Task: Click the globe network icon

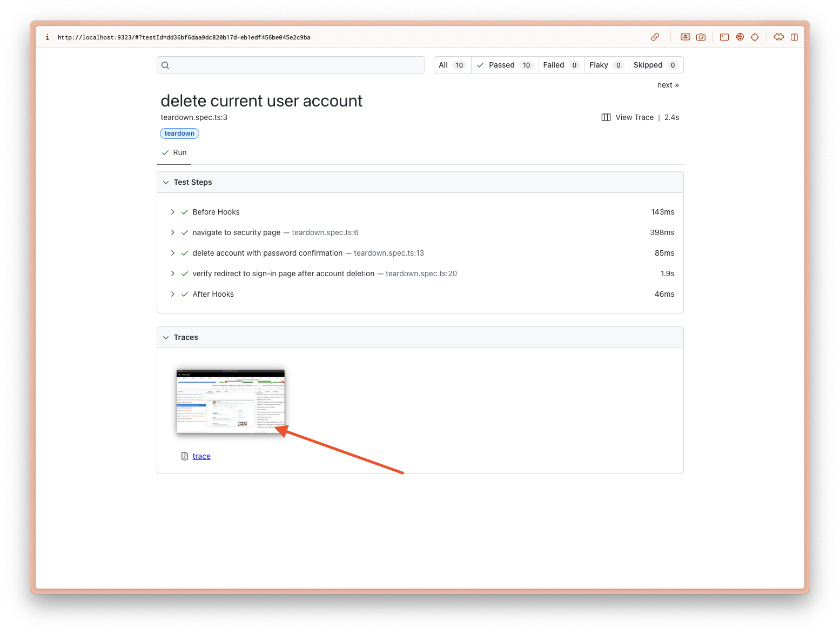Action: 740,37
